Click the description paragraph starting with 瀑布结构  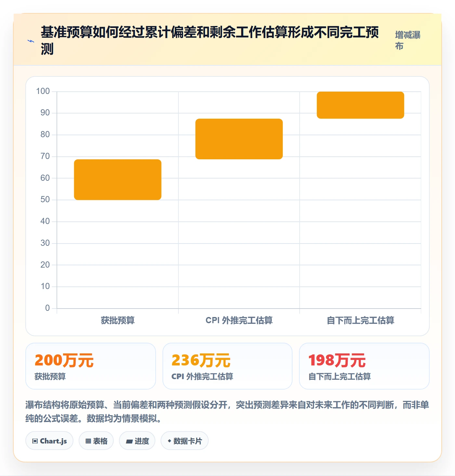tap(227, 412)
